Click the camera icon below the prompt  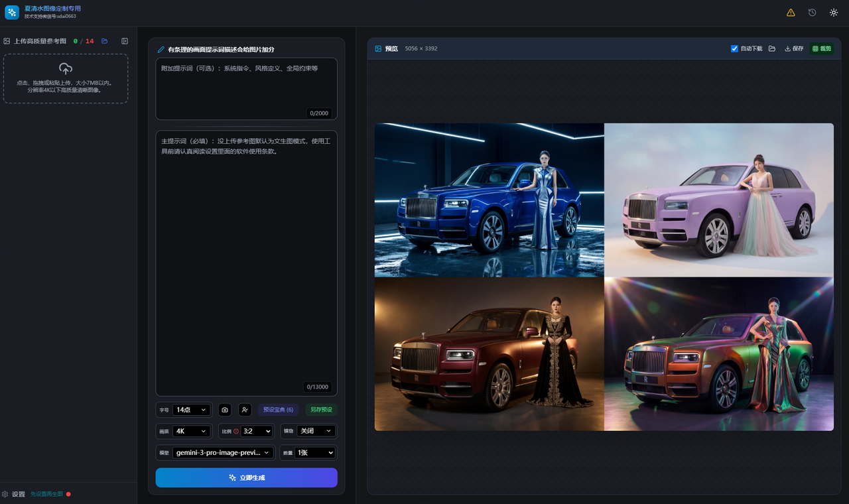pos(225,410)
